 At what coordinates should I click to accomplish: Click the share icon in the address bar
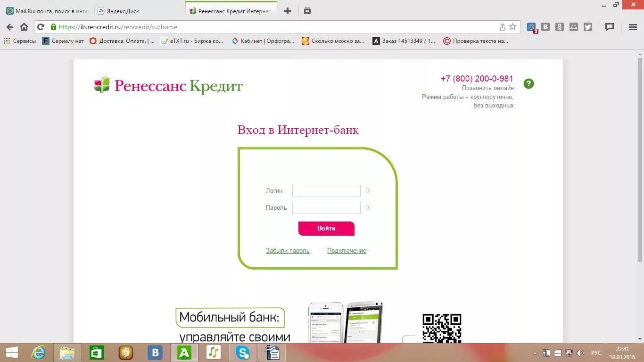click(x=503, y=27)
